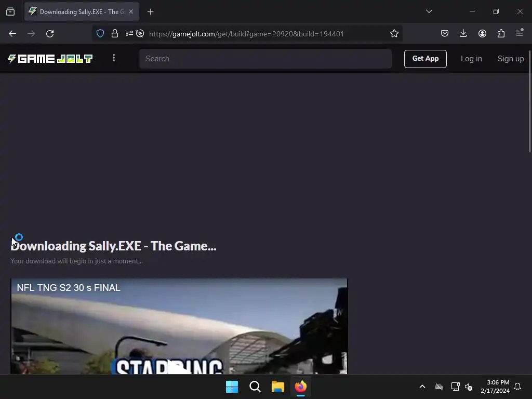Open the Firefox downloads panel
The width and height of the screenshot is (532, 399).
(463, 33)
